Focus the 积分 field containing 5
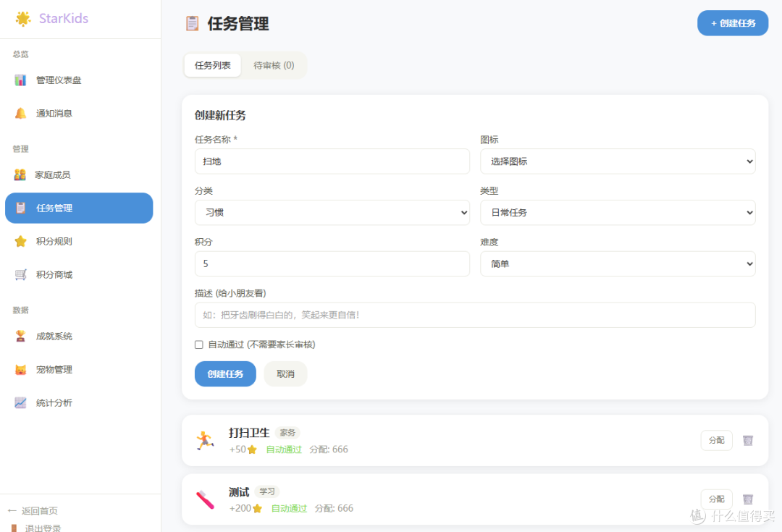Image resolution: width=782 pixels, height=532 pixels. [x=332, y=263]
